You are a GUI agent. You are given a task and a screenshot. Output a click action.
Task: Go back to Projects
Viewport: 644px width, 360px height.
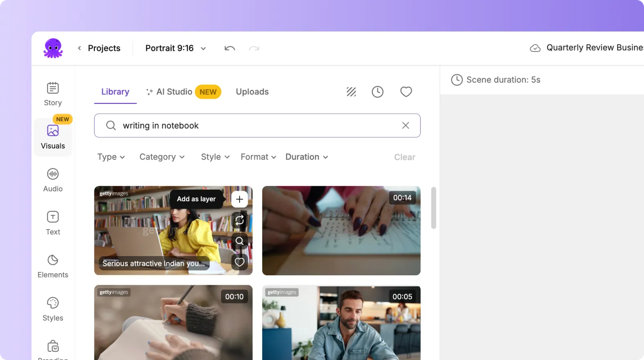point(99,48)
